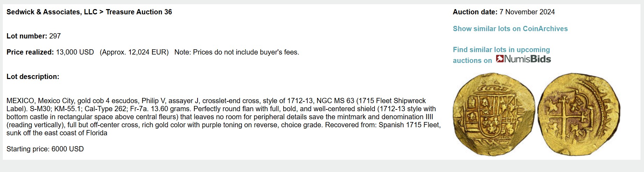Click the NumisBids wordmark logo

tap(528, 59)
